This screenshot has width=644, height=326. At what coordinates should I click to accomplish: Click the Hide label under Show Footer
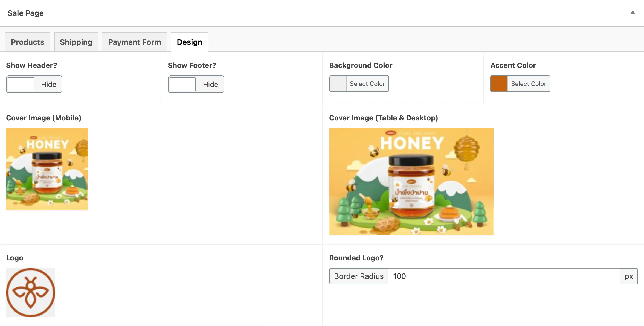coord(210,85)
